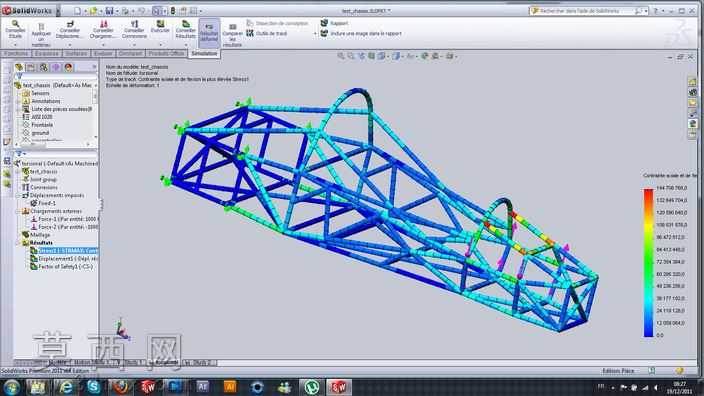Screen dimensions: 704x396
Task: Switch to the Esquisse tab
Action: pos(47,53)
